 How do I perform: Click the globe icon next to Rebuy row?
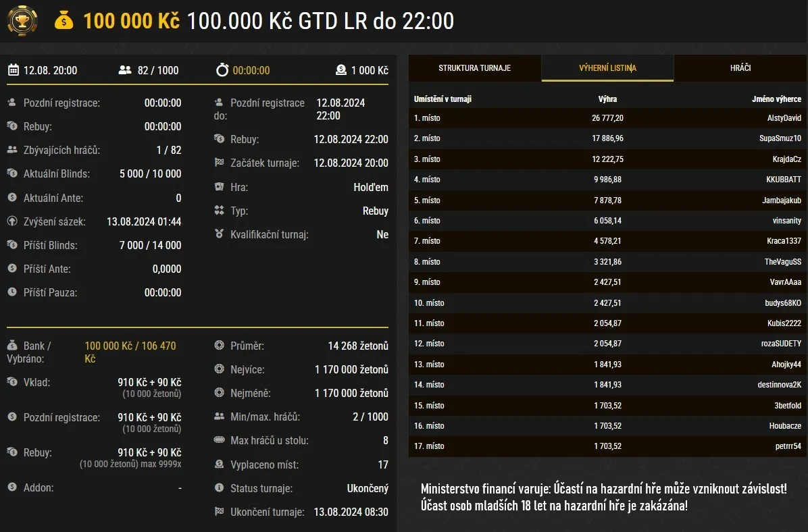(x=220, y=139)
